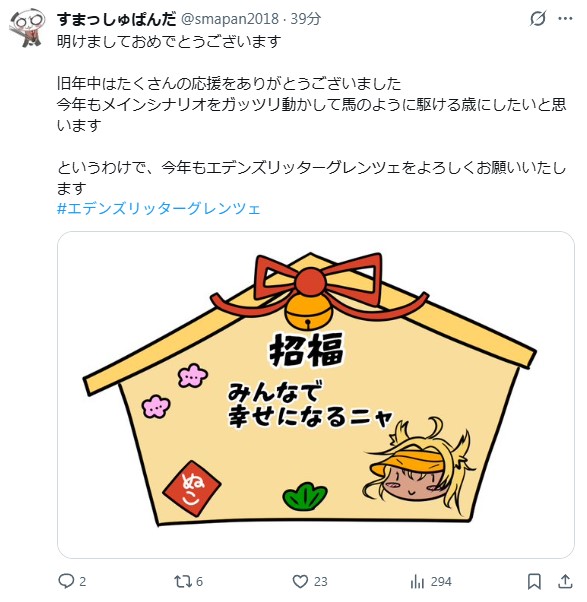
Task: Open the すまっしゅぱんだ profile avatar
Action: [27, 28]
